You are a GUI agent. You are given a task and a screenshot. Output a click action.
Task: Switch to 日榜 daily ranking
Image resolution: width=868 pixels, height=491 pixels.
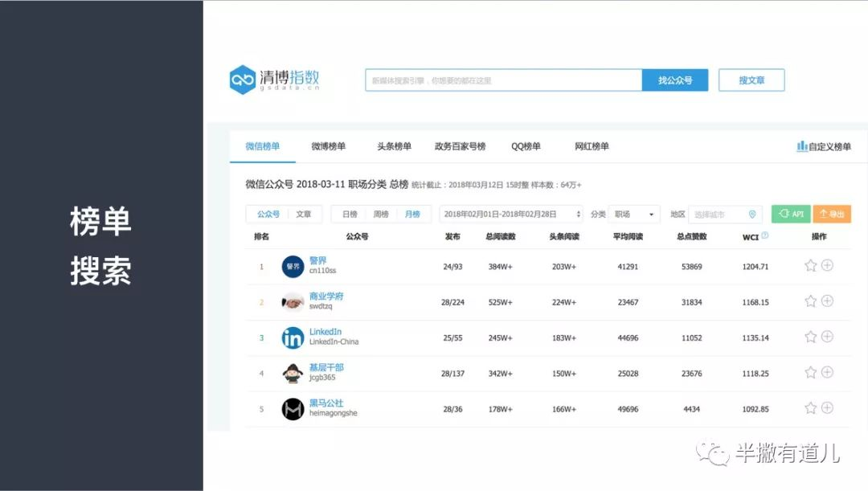350,215
